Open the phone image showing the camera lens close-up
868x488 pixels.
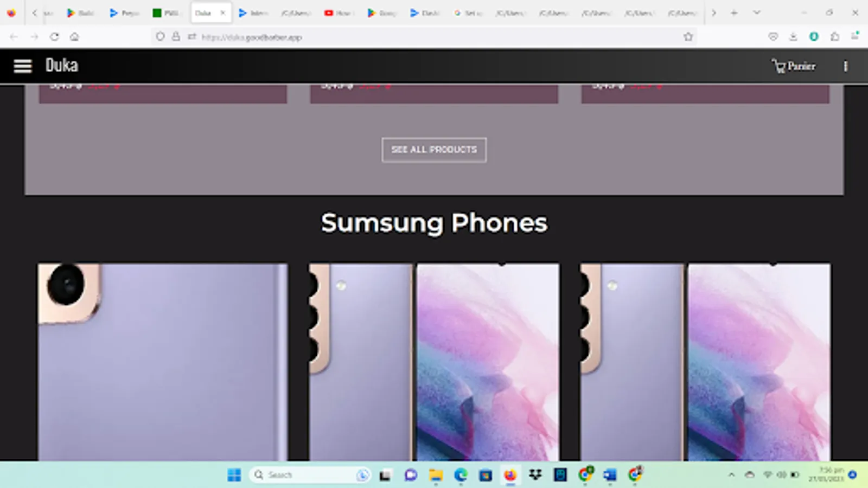pos(163,362)
